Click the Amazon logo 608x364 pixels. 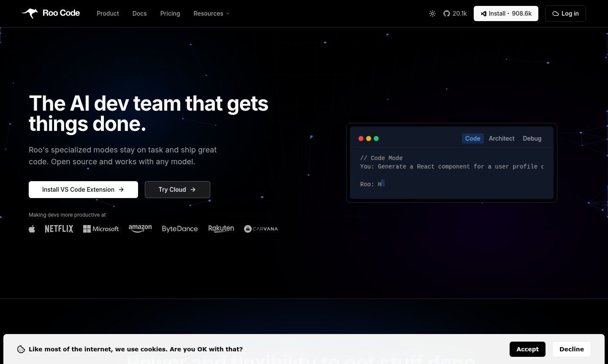pos(140,228)
